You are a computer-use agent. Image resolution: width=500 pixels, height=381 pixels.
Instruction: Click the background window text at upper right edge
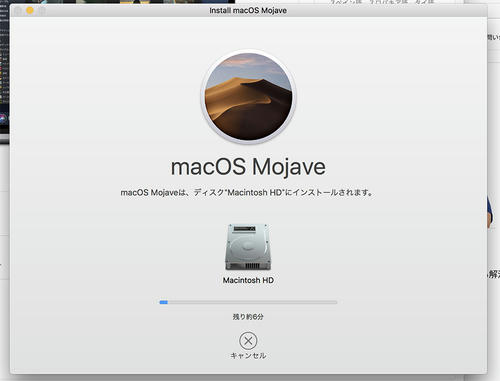coord(494,37)
